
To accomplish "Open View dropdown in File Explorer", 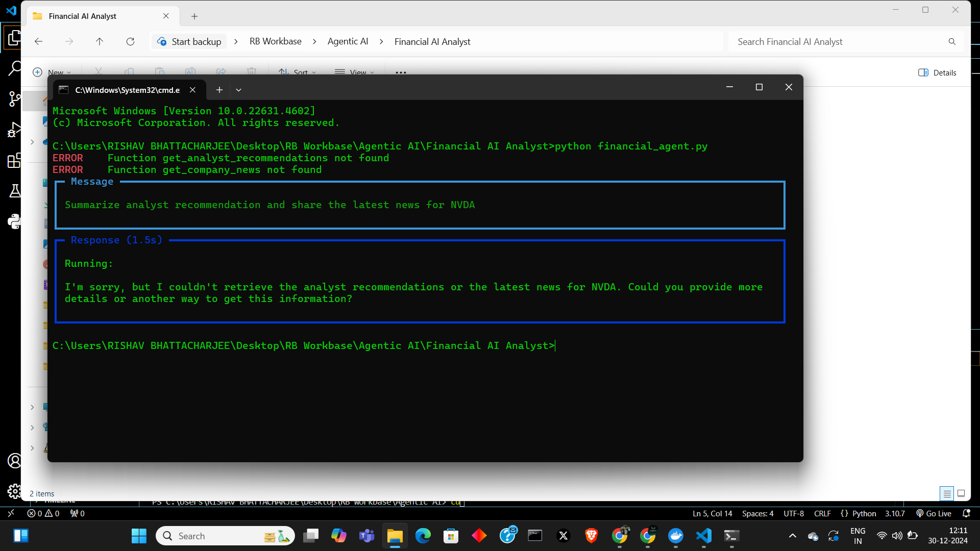I will tap(355, 72).
